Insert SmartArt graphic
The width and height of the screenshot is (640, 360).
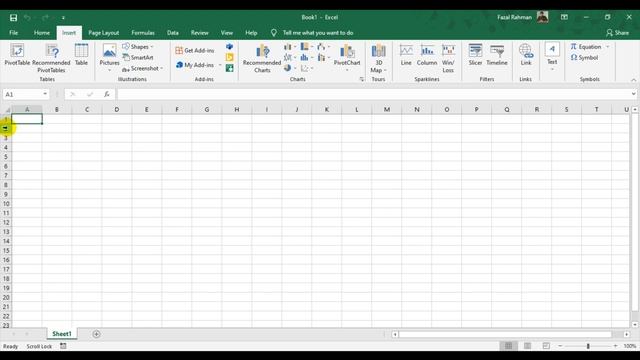pos(138,58)
